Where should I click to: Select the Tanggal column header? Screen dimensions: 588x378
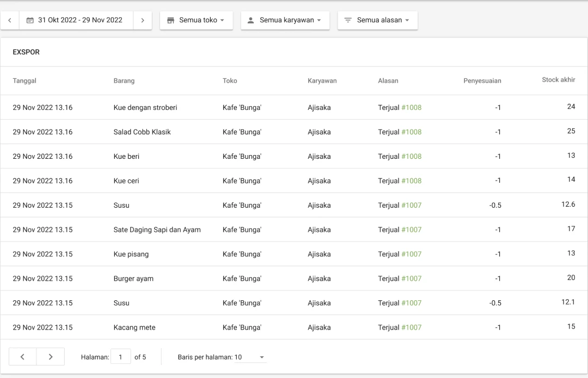tap(24, 80)
